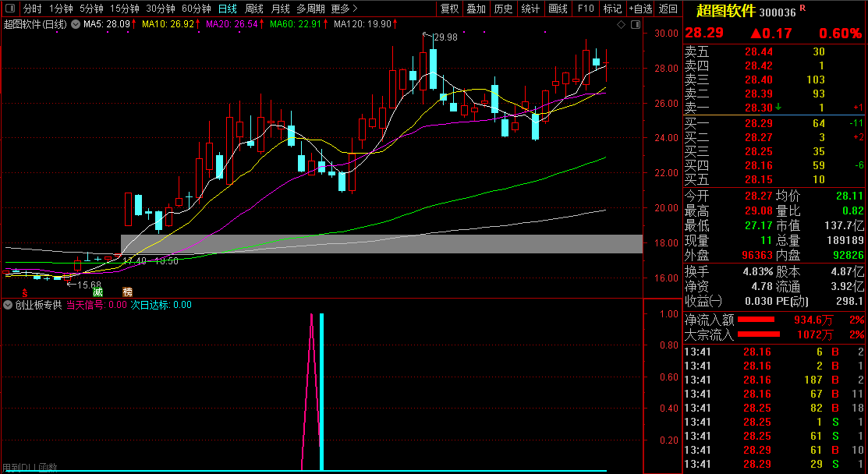Toggle the 画线 drawing tool
The width and height of the screenshot is (868, 474).
(558, 9)
